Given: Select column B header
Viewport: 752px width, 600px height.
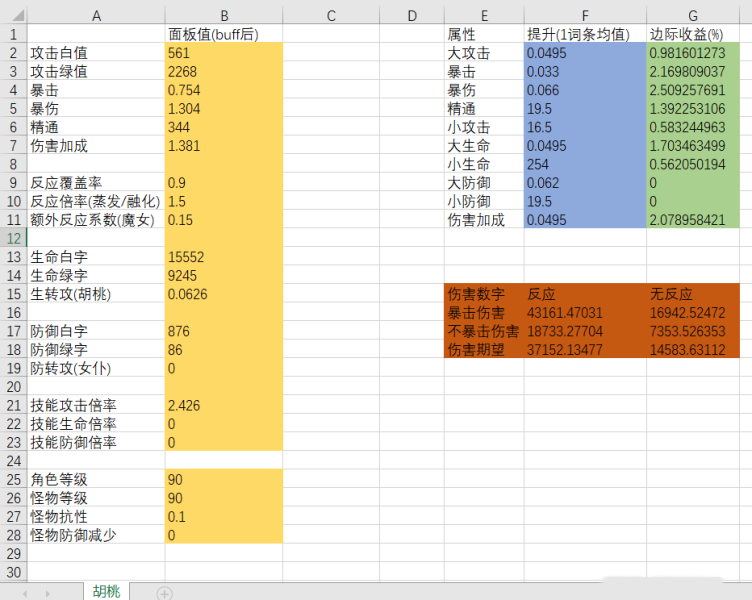Looking at the screenshot, I should [x=224, y=16].
